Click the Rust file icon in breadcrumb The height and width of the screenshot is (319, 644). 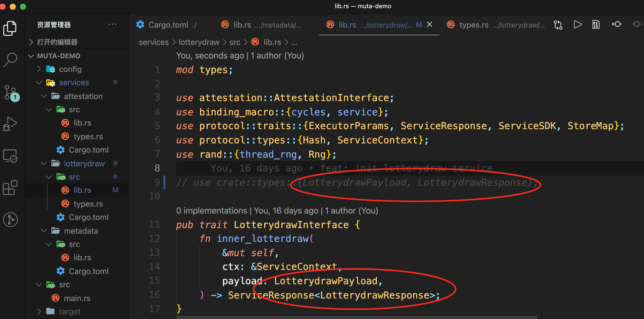tap(255, 42)
